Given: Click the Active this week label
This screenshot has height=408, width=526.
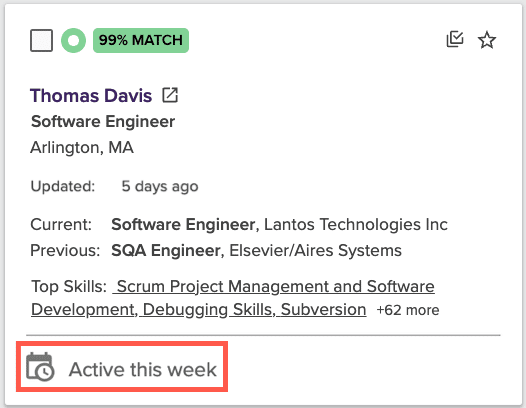Looking at the screenshot, I should (143, 370).
